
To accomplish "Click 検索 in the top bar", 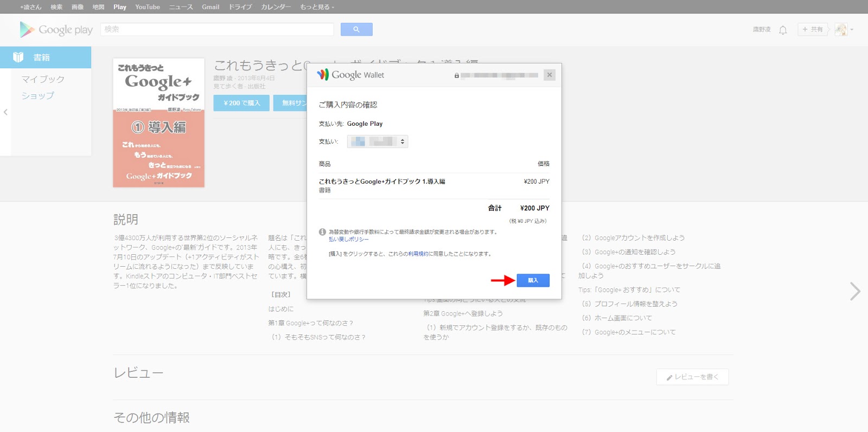I will coord(56,7).
